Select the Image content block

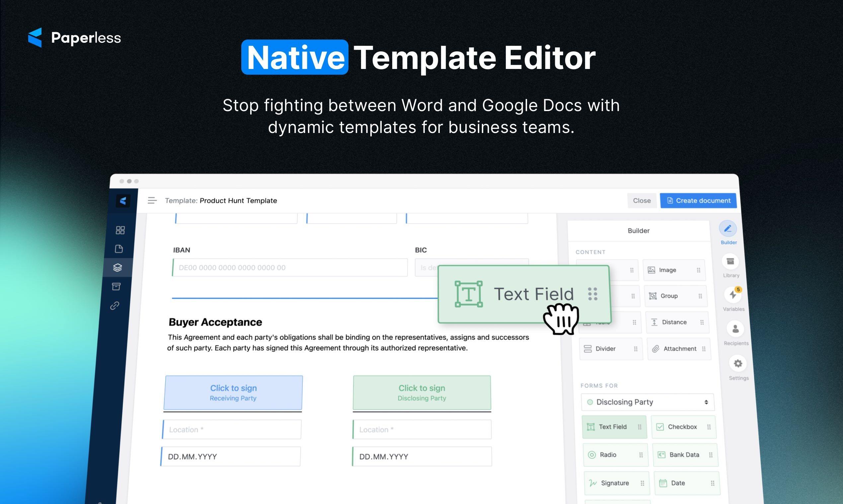(674, 270)
